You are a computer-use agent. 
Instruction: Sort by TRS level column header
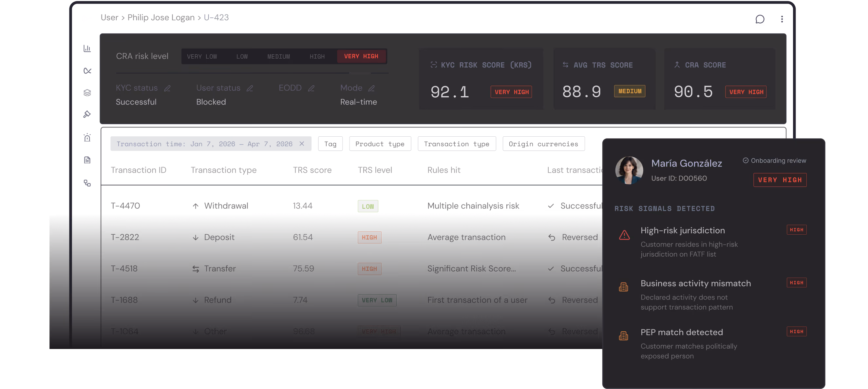375,170
